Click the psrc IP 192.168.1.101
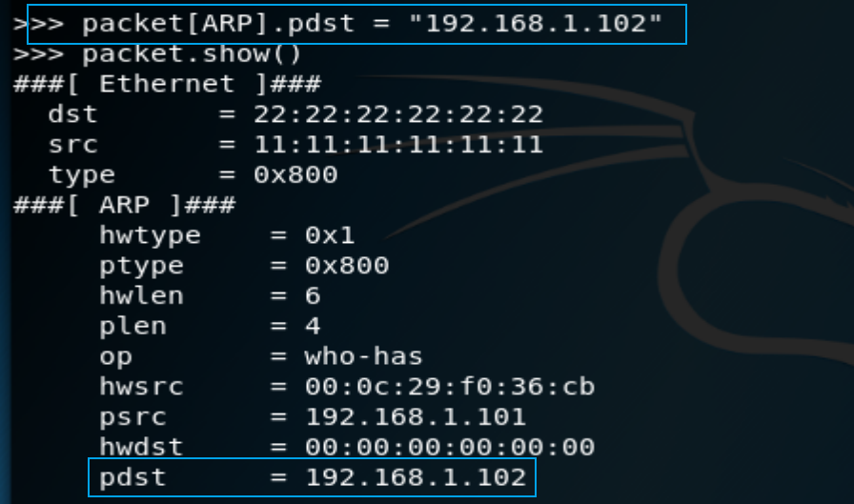854x504 pixels. coord(415,417)
